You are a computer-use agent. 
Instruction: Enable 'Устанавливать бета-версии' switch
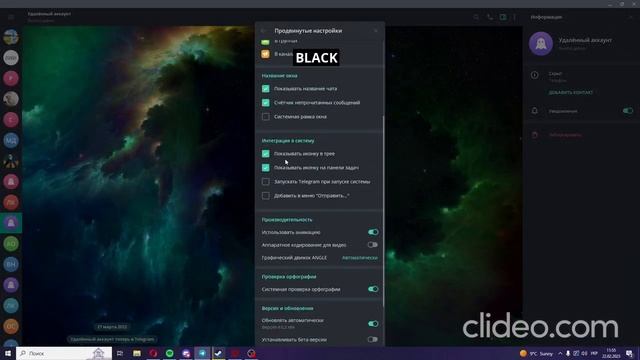tap(373, 340)
